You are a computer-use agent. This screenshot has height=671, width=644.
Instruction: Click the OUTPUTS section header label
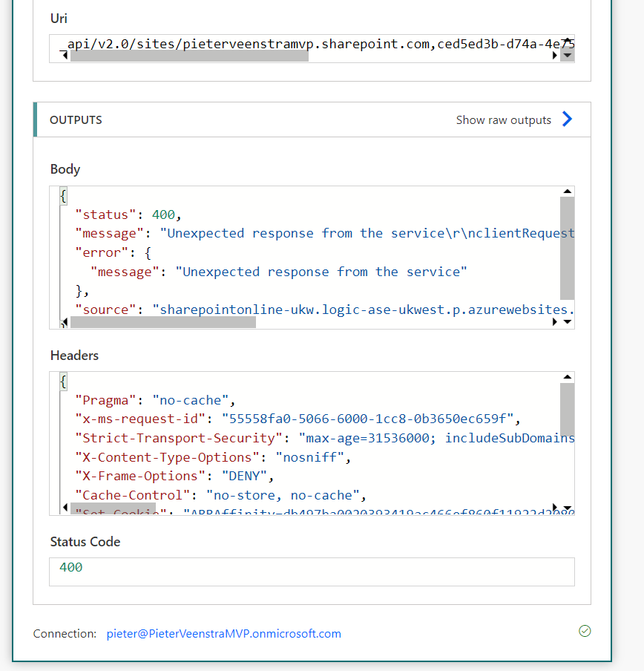click(76, 120)
